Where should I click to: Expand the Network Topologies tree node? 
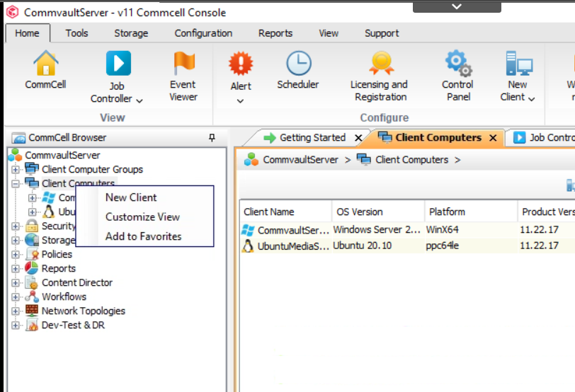[x=16, y=311]
